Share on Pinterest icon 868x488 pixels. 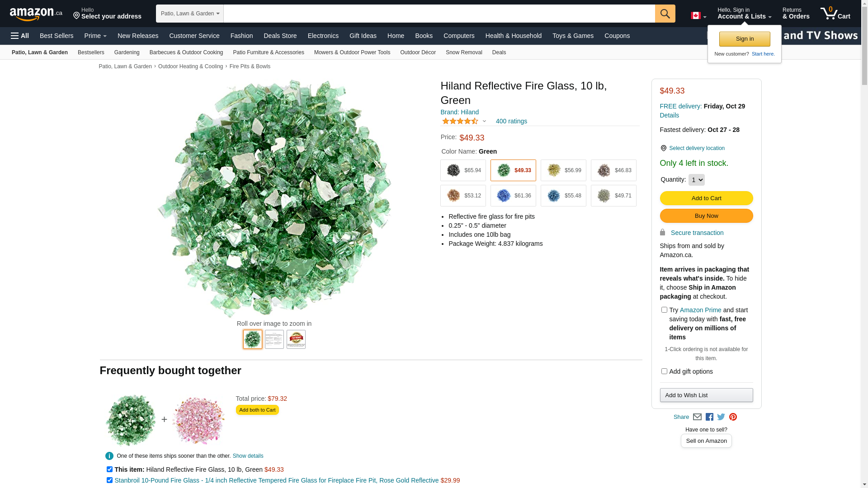(x=733, y=417)
